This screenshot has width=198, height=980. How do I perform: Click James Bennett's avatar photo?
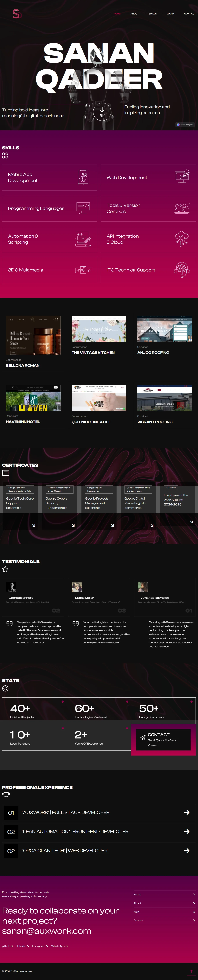(11, 587)
